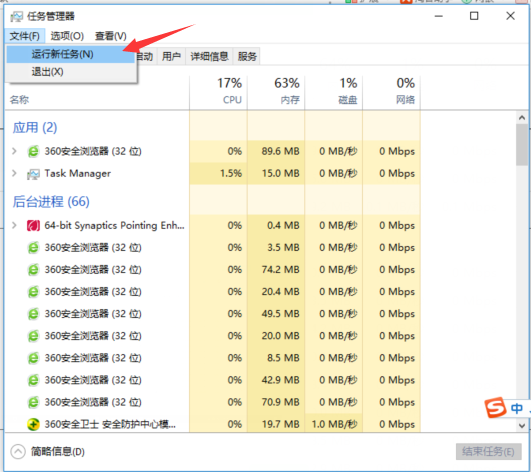
Task: Sort by the 名称 column header
Action: (x=19, y=100)
